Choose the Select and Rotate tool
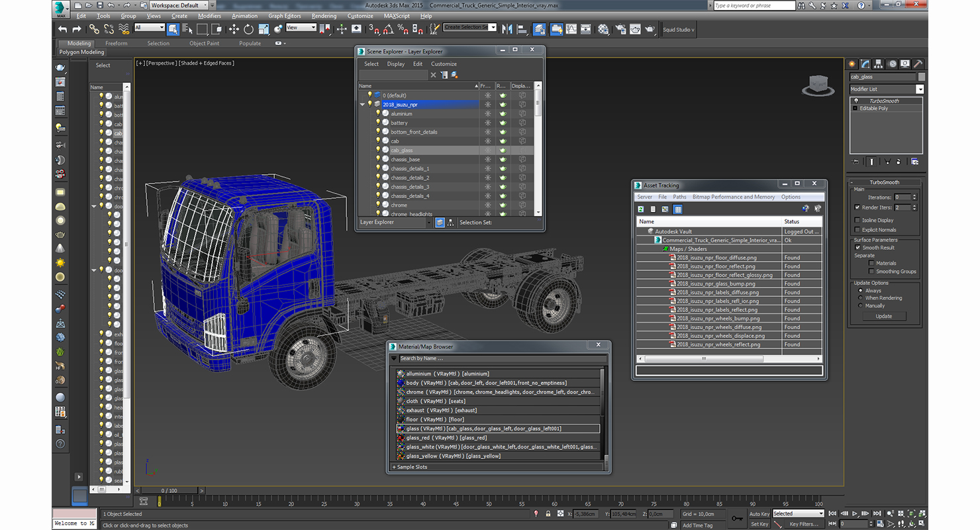 tap(248, 29)
